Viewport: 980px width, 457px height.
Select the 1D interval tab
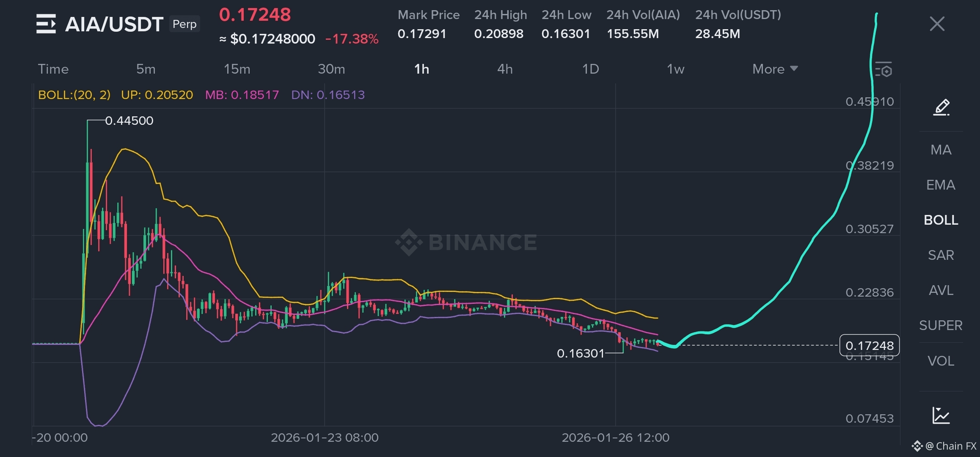pos(590,69)
